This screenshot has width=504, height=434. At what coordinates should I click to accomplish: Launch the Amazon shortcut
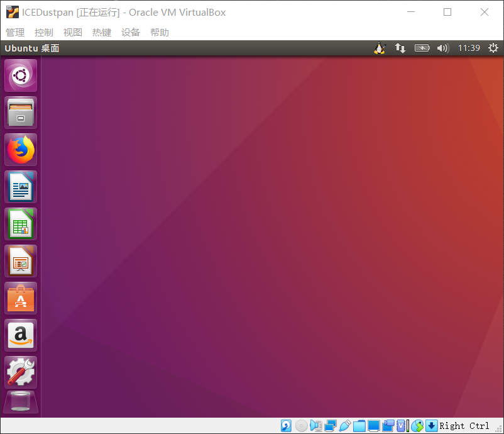point(21,335)
